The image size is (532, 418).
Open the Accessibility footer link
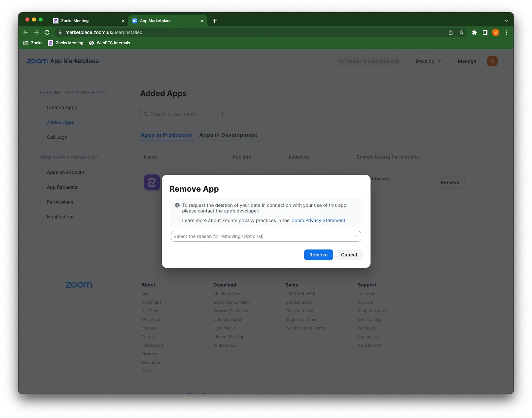coord(370,345)
